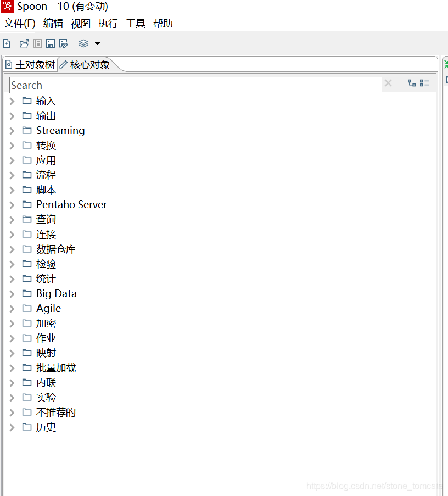Open the perspective dropdown arrow on toolbar
This screenshot has height=496, width=448.
97,43
